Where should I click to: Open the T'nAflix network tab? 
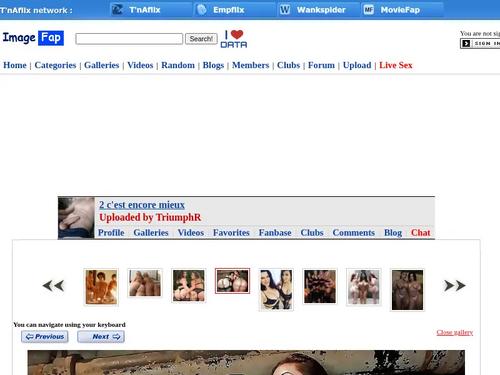[x=151, y=10]
